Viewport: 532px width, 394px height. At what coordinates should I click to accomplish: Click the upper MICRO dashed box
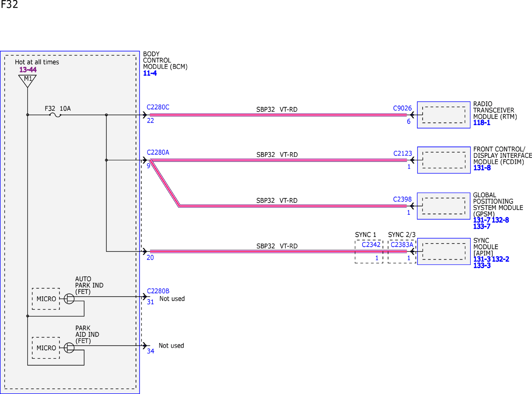coord(46,299)
